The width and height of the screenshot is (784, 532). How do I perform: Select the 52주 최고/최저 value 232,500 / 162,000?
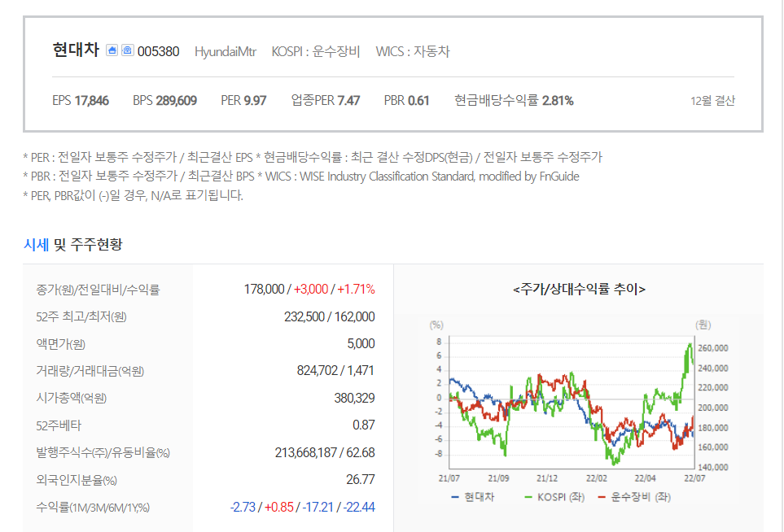330,316
